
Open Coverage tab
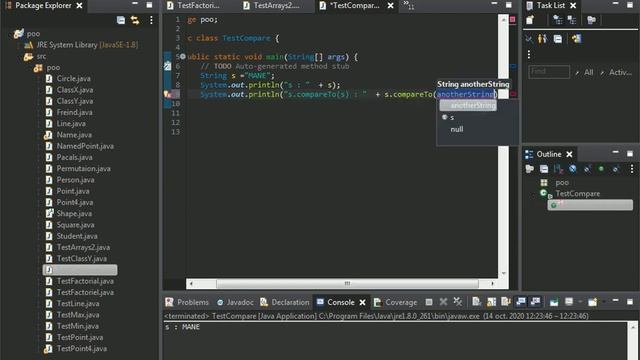coord(396,302)
